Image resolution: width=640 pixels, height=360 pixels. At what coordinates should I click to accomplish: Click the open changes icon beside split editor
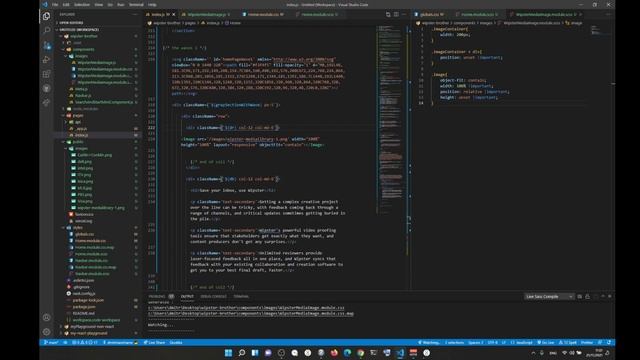pos(388,14)
